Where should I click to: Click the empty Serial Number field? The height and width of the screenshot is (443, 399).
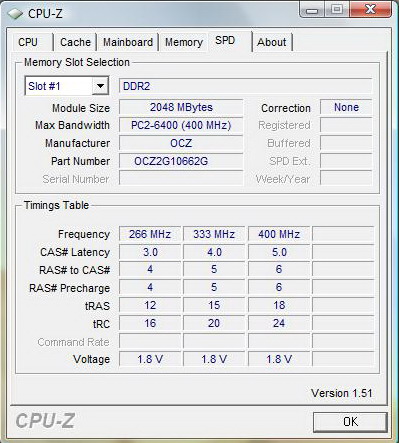(181, 178)
